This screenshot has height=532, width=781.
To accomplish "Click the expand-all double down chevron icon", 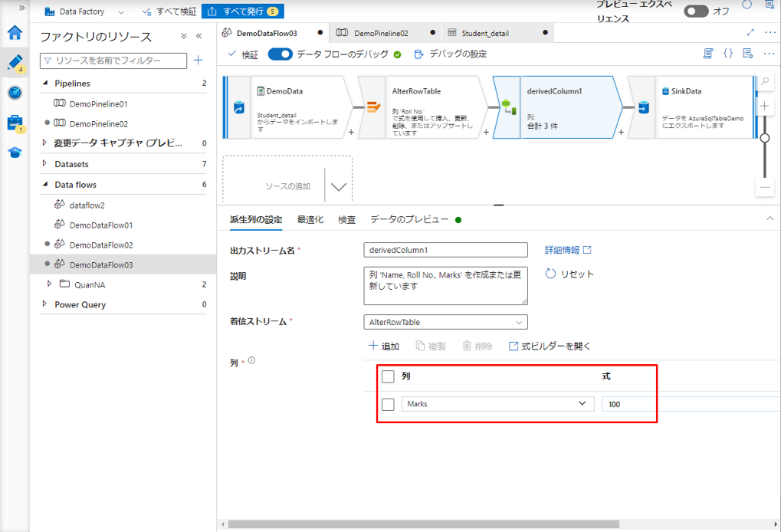I will (x=184, y=36).
